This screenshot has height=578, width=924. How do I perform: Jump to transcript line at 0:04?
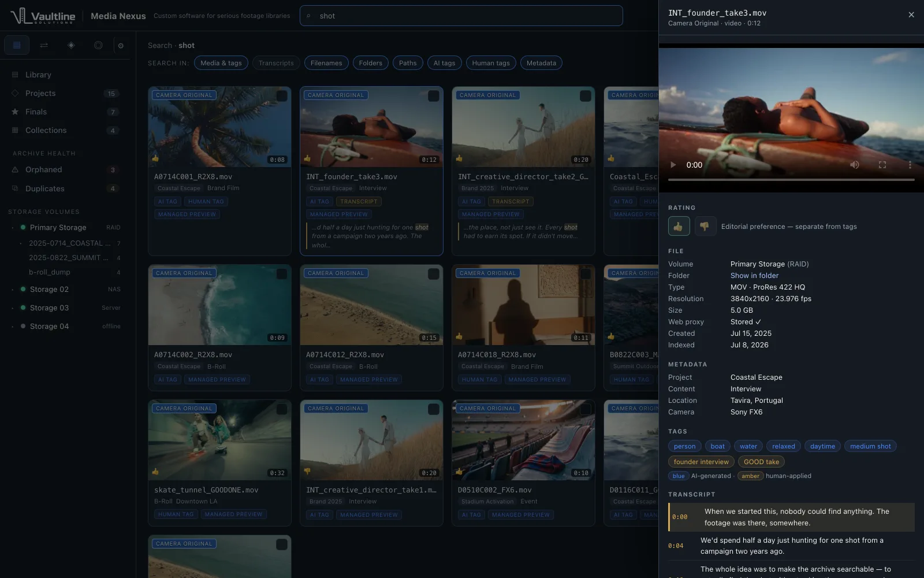[791, 546]
